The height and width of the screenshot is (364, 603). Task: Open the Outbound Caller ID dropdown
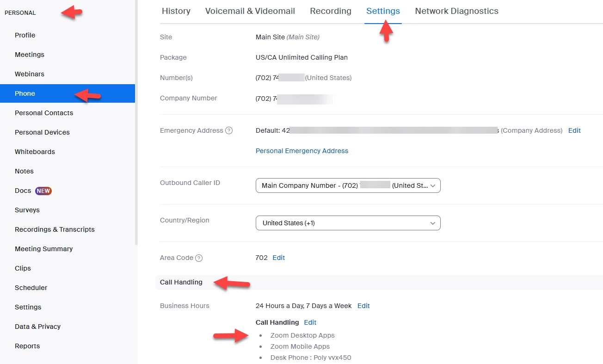pos(348,185)
